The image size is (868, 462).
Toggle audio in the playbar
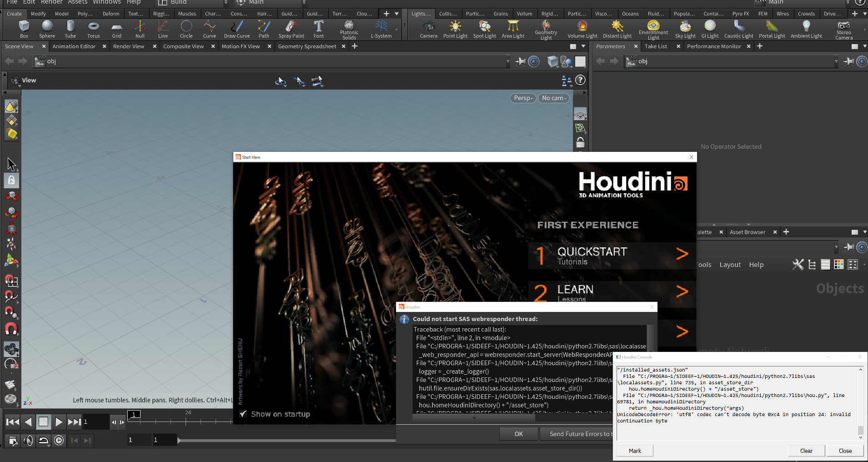tap(28, 440)
